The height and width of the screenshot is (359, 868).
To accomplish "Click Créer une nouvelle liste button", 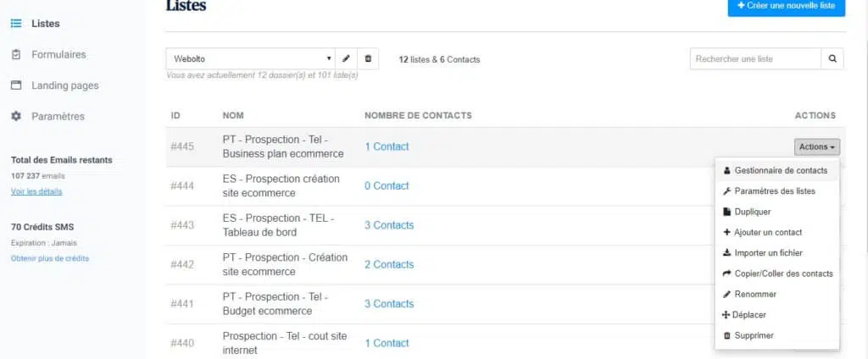I will pyautogui.click(x=786, y=7).
